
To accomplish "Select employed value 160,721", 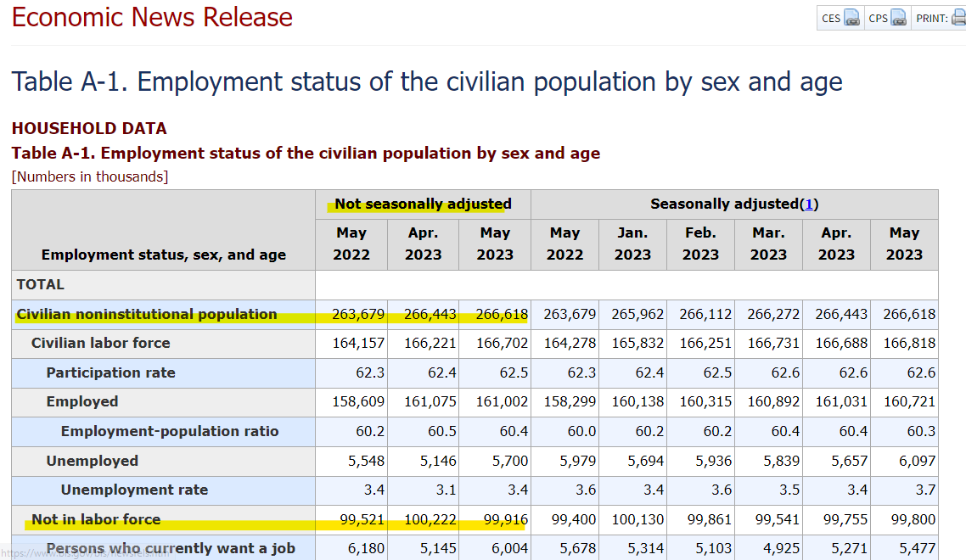I will (909, 401).
